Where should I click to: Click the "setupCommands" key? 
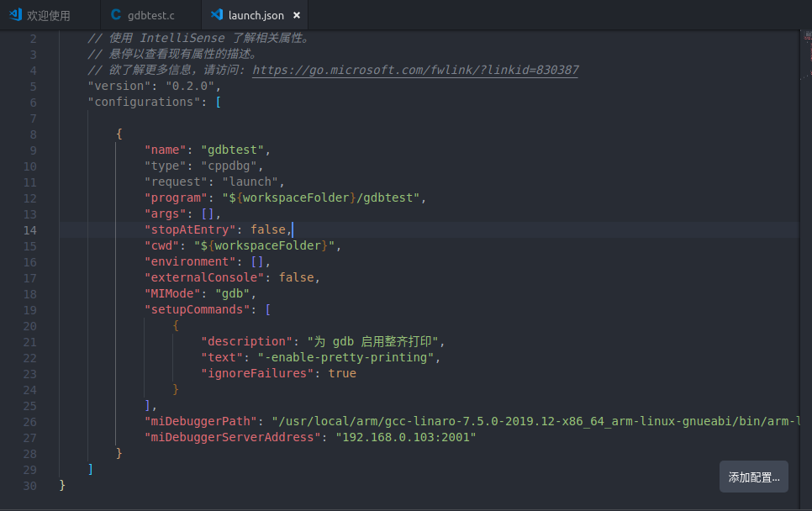click(197, 309)
